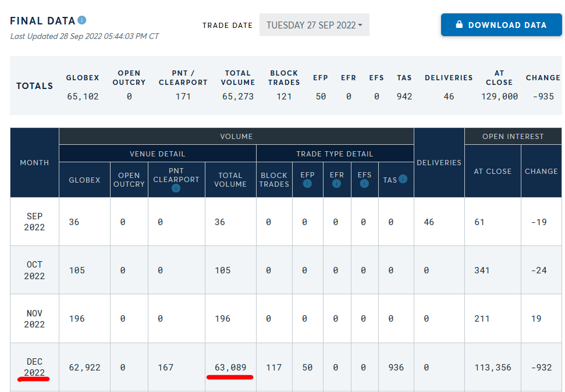Viewport: 565px width, 392px height.
Task: Click the OPEN INTEREST group header
Action: pos(513,136)
